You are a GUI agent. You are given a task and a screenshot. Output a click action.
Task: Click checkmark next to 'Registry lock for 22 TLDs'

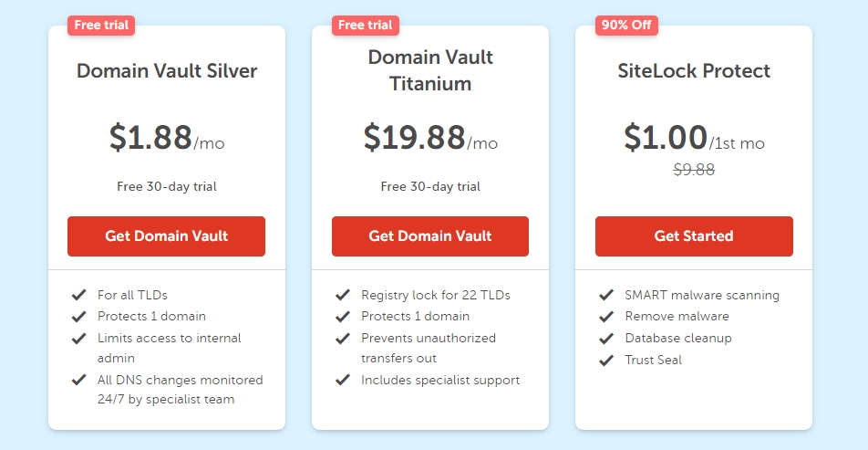(343, 295)
